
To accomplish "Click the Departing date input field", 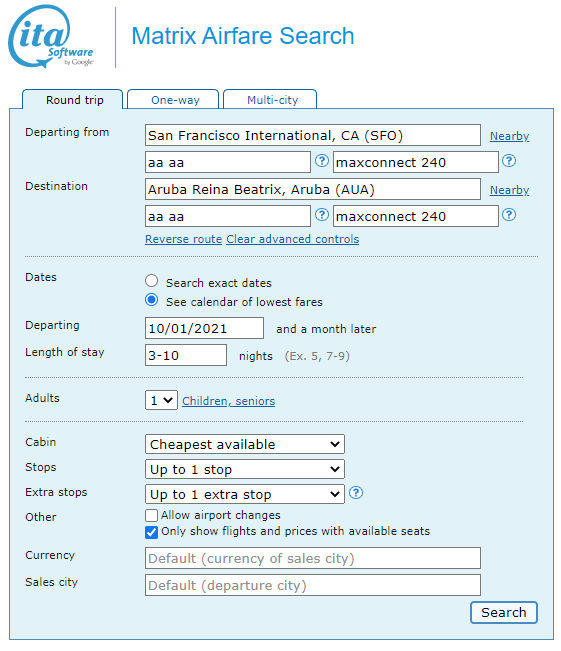I will click(x=204, y=328).
